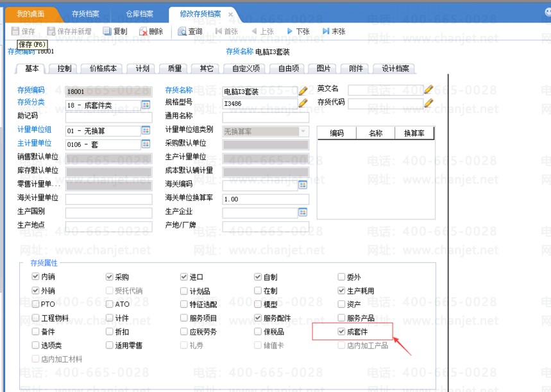Viewport: 551px width, 392px height.
Task: Click the 查询 (Query) toolbar icon
Action: [x=182, y=31]
